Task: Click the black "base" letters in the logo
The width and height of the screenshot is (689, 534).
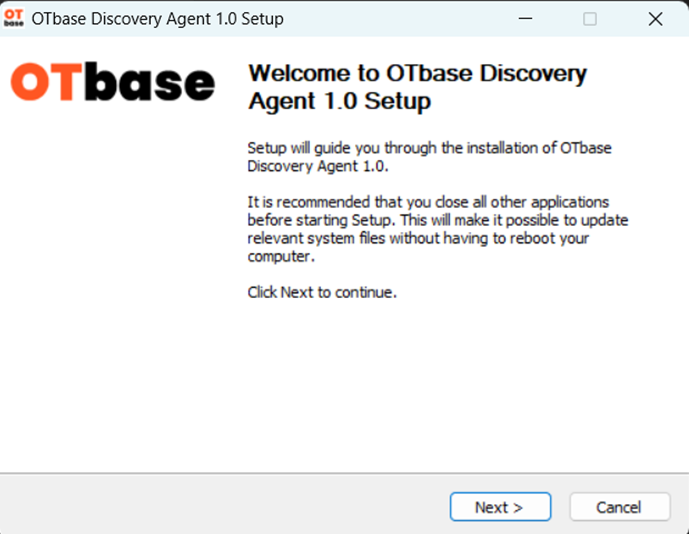Action: (x=150, y=83)
